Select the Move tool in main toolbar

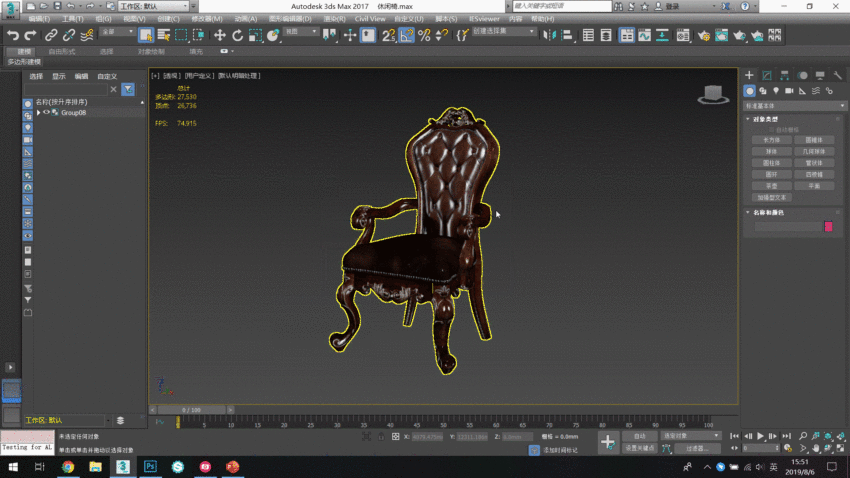point(219,35)
